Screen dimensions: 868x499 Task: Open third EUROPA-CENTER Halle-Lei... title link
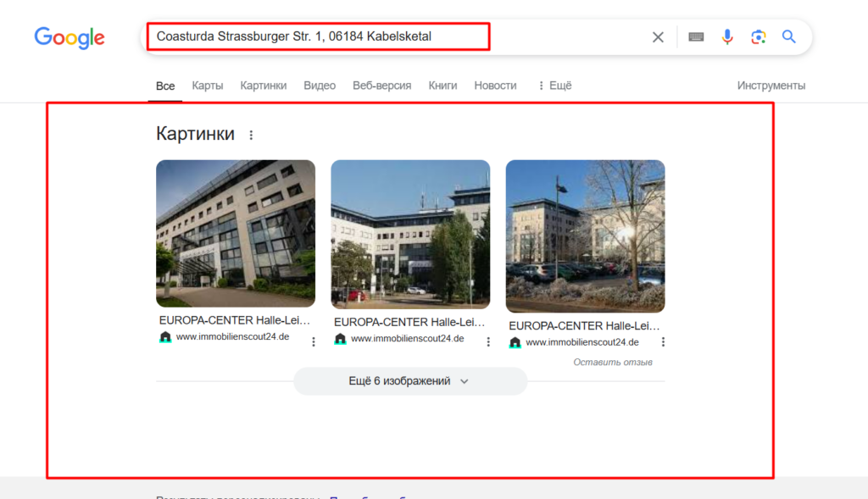click(x=585, y=326)
